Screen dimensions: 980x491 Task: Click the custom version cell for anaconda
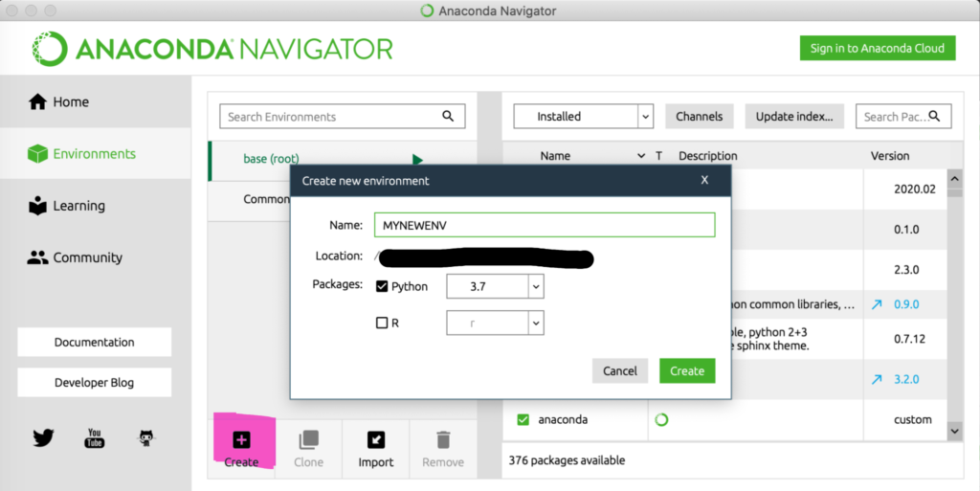pos(912,420)
